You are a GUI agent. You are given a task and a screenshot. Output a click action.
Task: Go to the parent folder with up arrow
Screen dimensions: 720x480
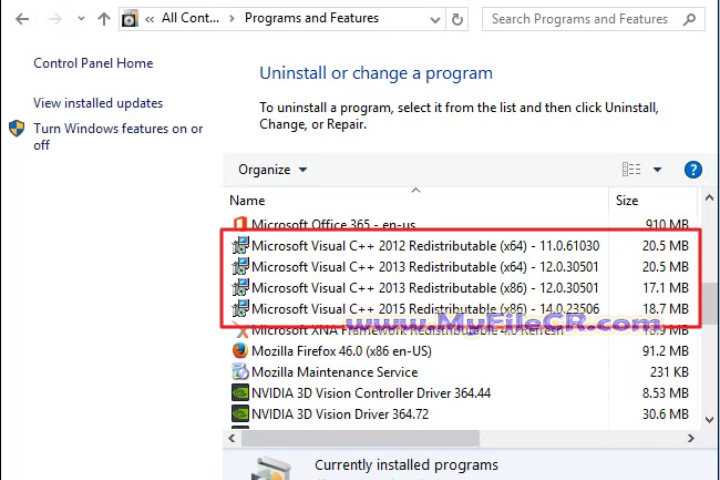click(104, 19)
